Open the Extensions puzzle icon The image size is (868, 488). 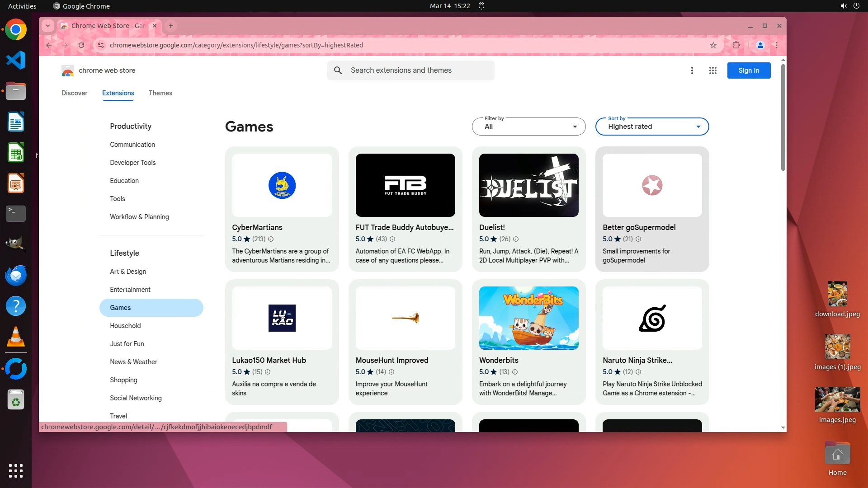(736, 45)
